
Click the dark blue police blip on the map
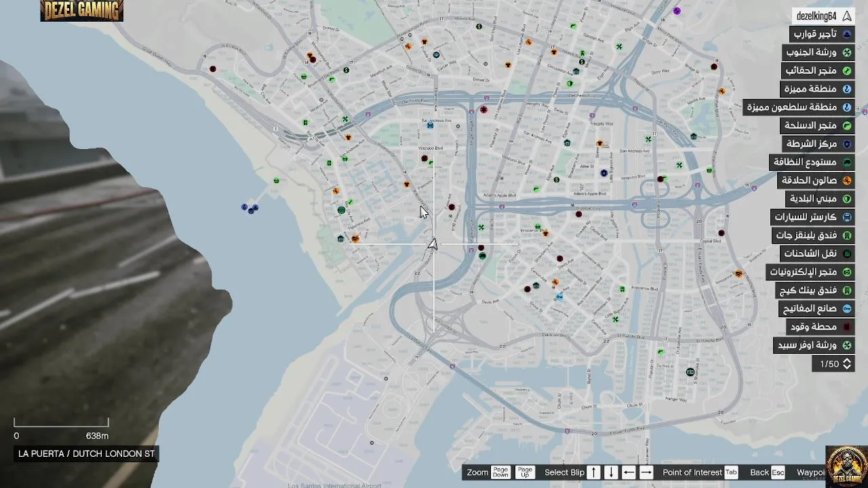click(x=604, y=174)
